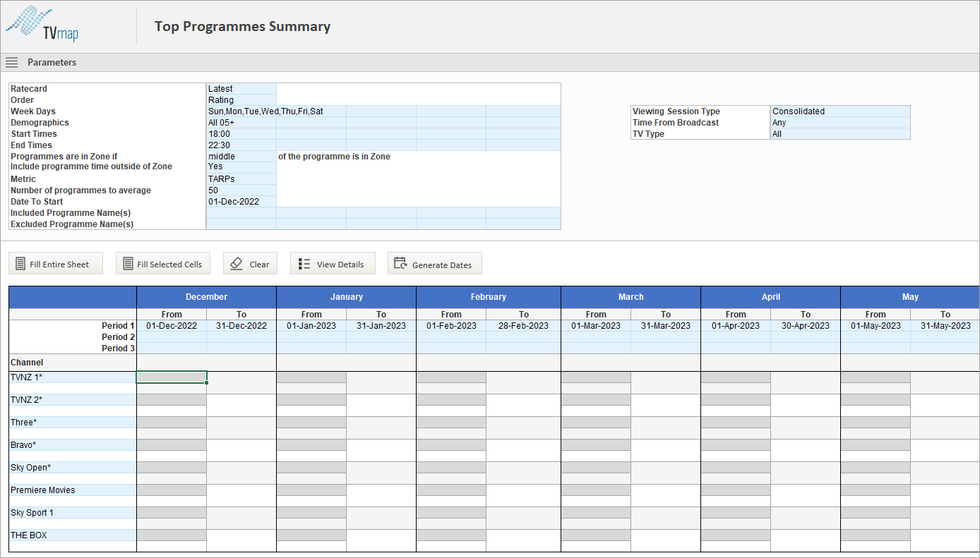Click the date cell 01-Dec-2022 in Period 1
The image size is (980, 558).
(x=172, y=326)
